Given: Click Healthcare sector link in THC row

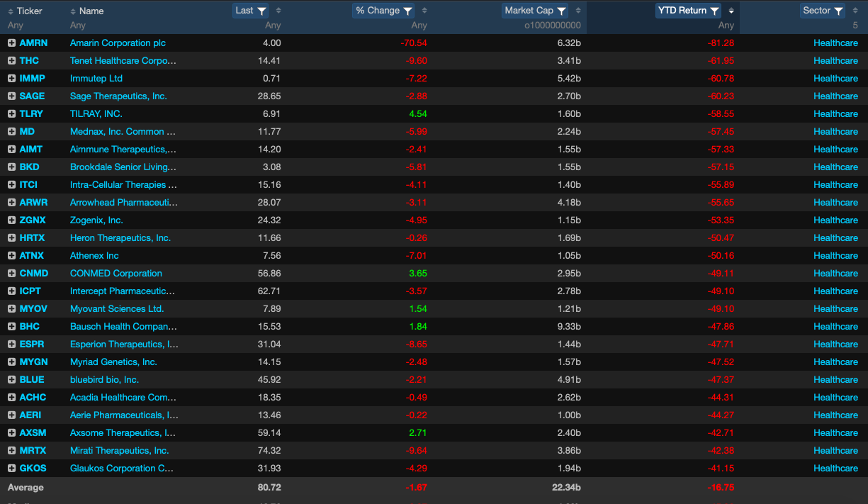Looking at the screenshot, I should [835, 61].
